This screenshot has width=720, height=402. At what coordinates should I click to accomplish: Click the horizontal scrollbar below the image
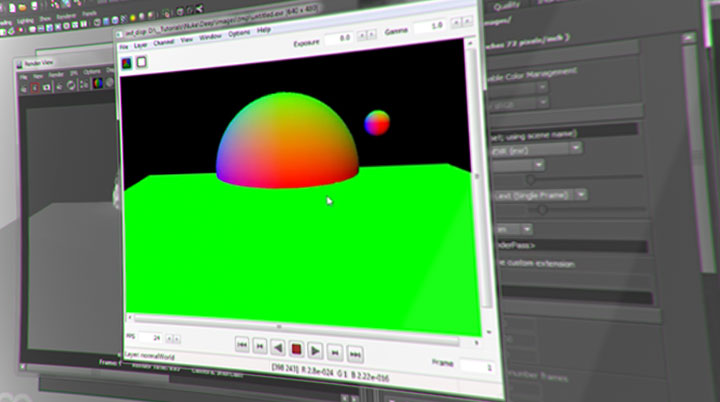296,328
